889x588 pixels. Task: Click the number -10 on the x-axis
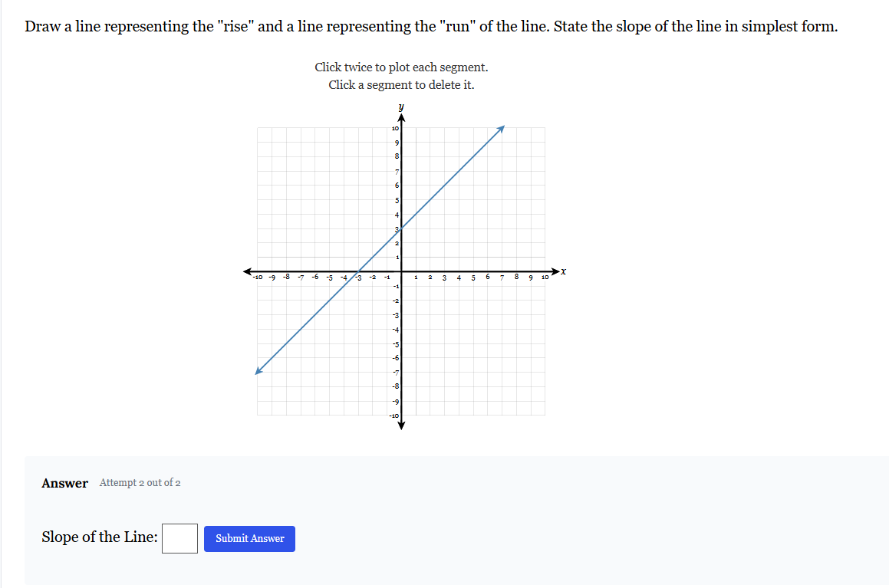pos(258,276)
